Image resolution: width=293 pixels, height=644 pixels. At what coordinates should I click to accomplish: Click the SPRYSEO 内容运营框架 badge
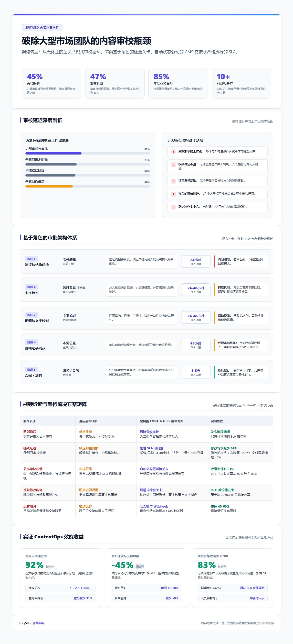tap(42, 27)
